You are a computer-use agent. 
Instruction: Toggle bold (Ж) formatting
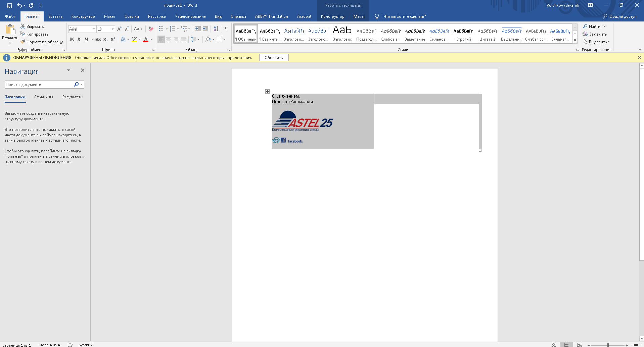pyautogui.click(x=72, y=39)
